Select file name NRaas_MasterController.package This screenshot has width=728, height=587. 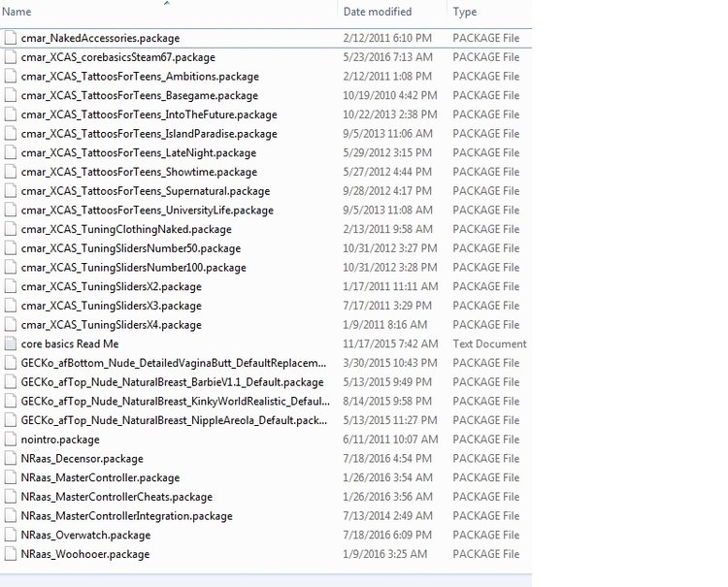point(100,477)
